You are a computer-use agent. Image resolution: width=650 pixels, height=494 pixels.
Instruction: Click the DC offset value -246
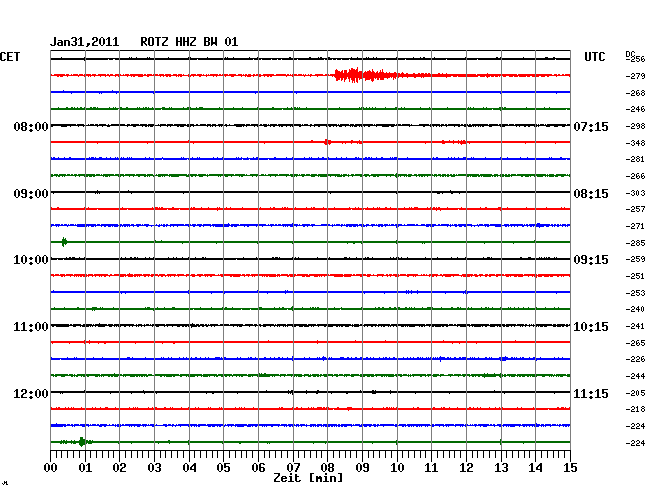click(x=635, y=109)
